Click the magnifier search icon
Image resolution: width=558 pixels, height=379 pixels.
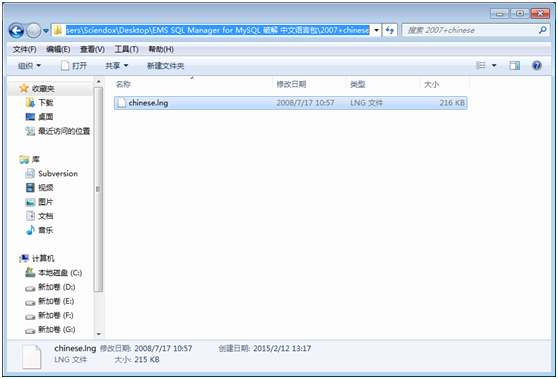[x=542, y=30]
